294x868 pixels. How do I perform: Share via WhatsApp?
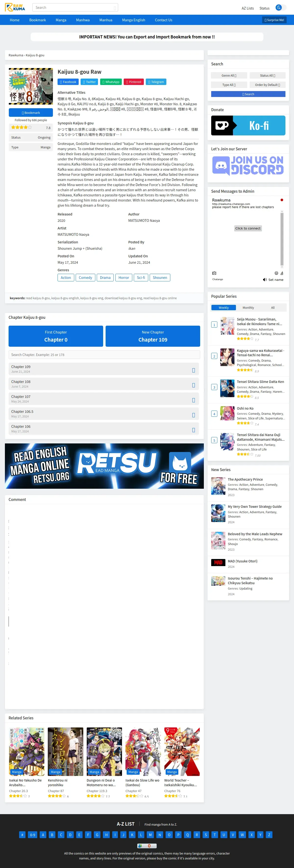pyautogui.click(x=111, y=82)
